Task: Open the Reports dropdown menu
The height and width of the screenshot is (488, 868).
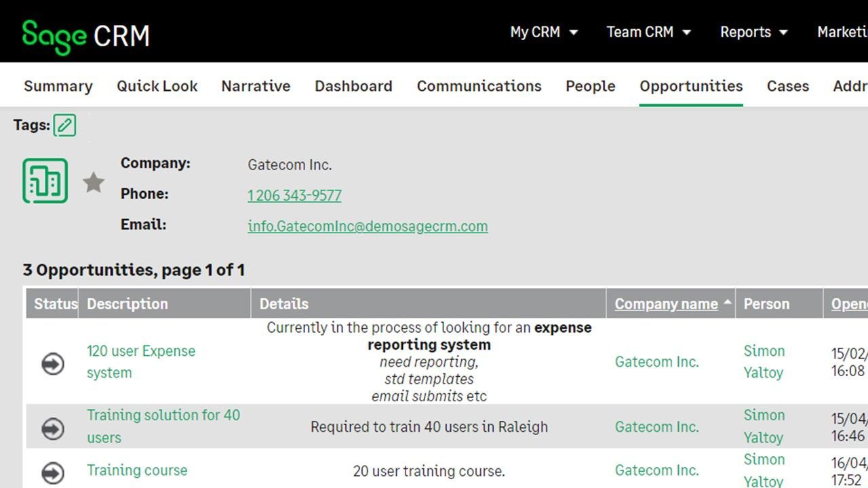Action: pos(754,32)
